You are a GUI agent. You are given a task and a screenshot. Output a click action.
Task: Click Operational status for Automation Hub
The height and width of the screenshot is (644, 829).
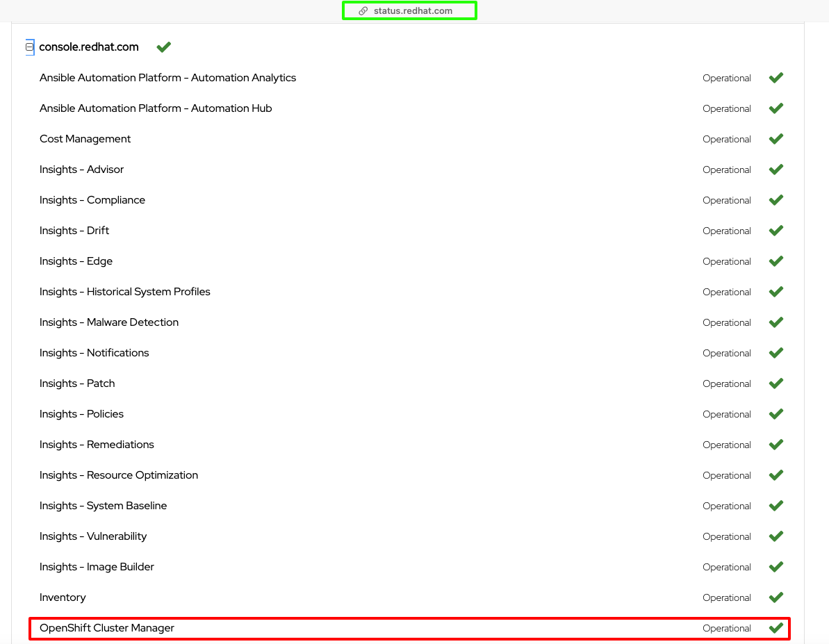(x=726, y=109)
